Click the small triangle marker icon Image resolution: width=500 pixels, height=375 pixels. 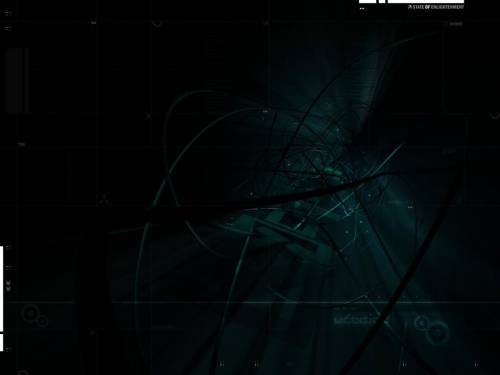point(104,199)
